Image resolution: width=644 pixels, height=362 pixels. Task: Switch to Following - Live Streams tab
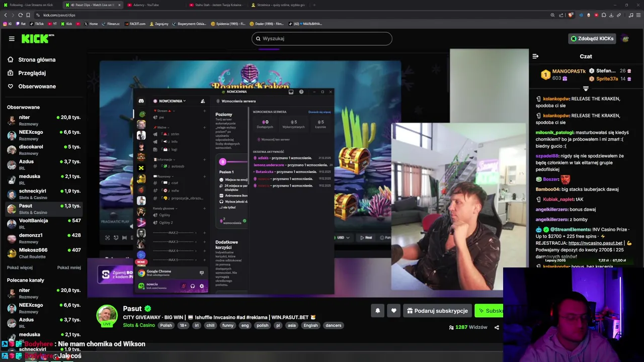coord(31,5)
